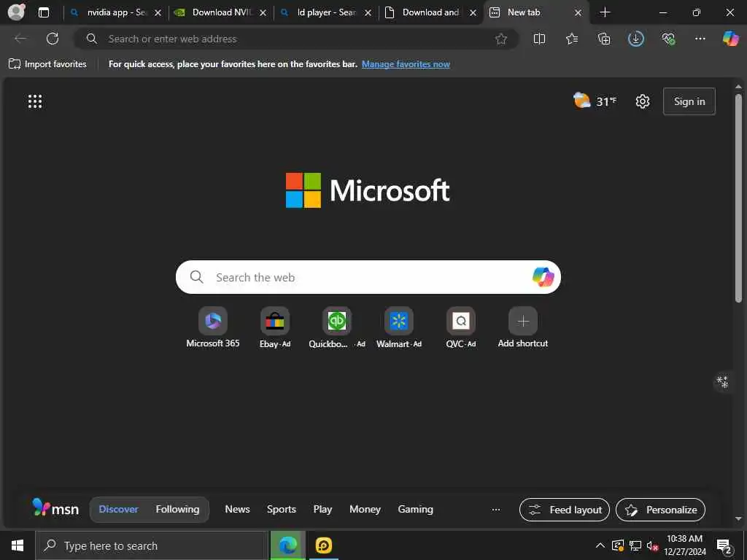Image resolution: width=747 pixels, height=560 pixels.
Task: Open Settings and more ellipsis
Action: coord(700,39)
